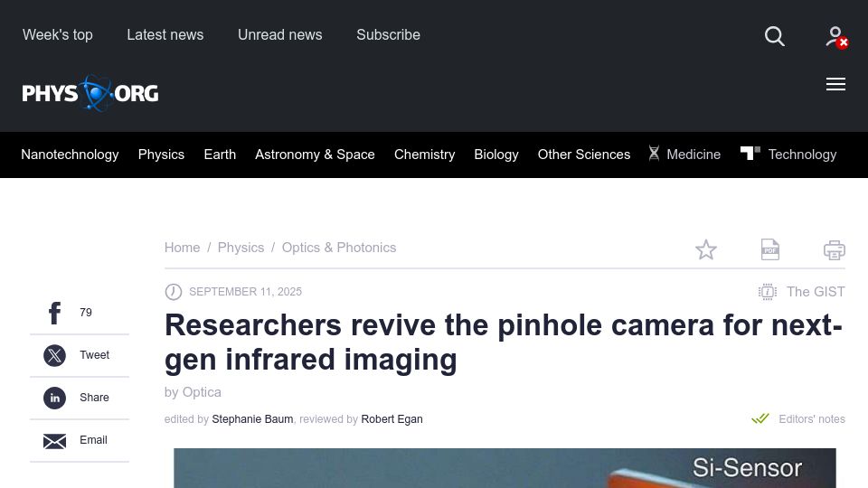Click the Medicine DNA icon
868x488 pixels.
(x=654, y=154)
